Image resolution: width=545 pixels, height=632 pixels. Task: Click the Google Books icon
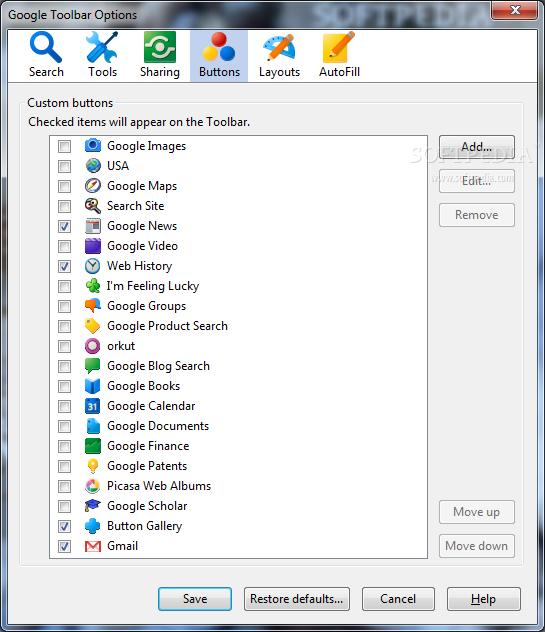pyautogui.click(x=93, y=386)
